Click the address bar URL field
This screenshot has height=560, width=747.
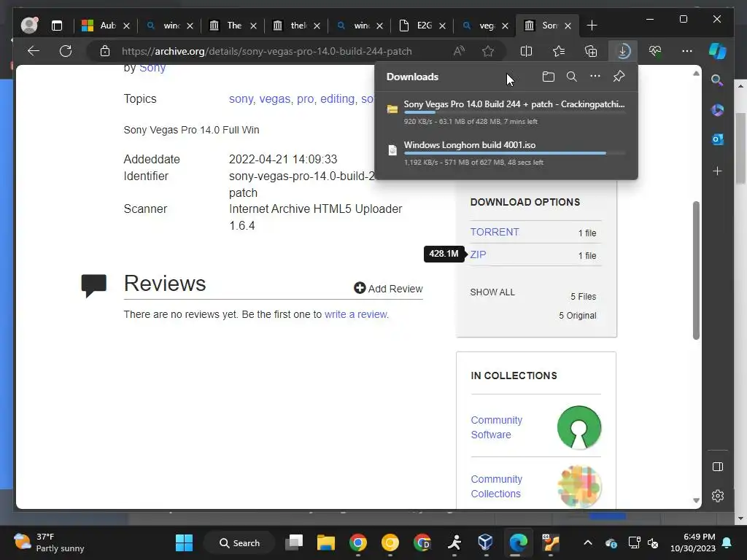pos(267,51)
